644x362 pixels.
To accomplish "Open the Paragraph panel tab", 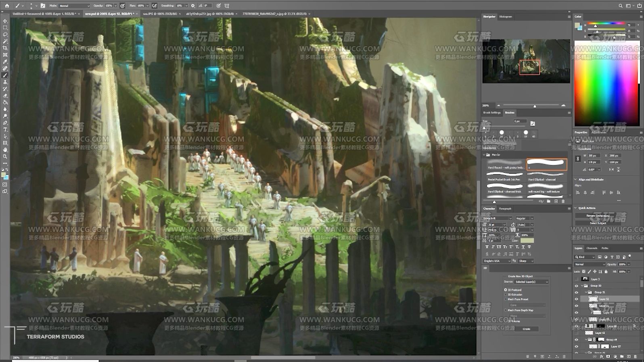I will pyautogui.click(x=505, y=209).
